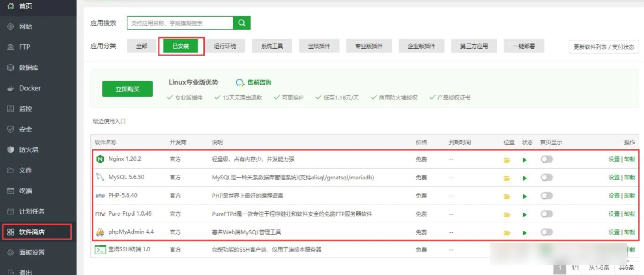Click 卸载 for Pure-Ftpd 1.0.49
This screenshot has height=275, width=644.
(x=630, y=214)
